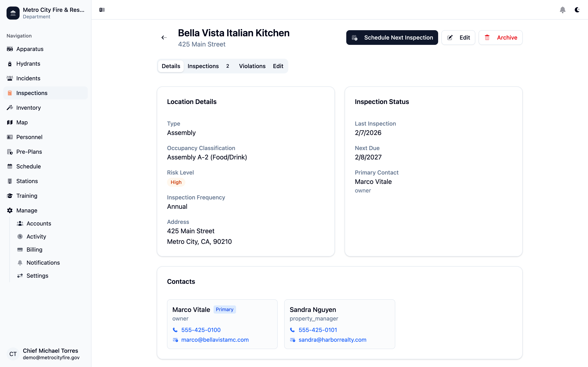Viewport: 588px width, 367px height.
Task: Call Sandra Nguyen at 555-425-0101
Action: click(x=317, y=330)
